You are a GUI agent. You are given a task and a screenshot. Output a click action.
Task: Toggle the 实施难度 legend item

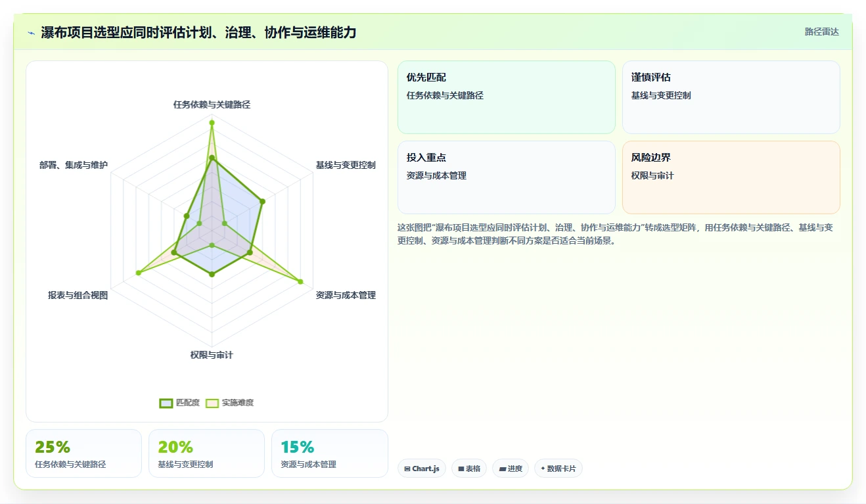229,403
